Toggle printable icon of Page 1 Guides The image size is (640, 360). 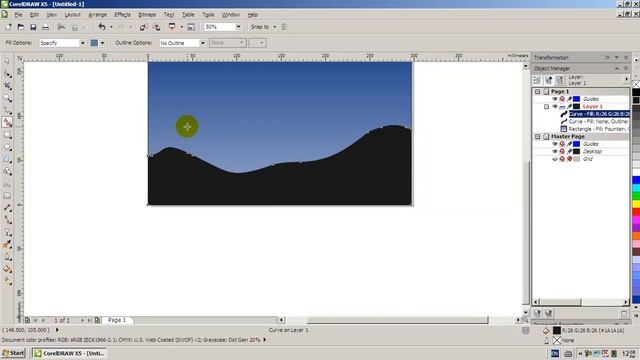pyautogui.click(x=562, y=99)
